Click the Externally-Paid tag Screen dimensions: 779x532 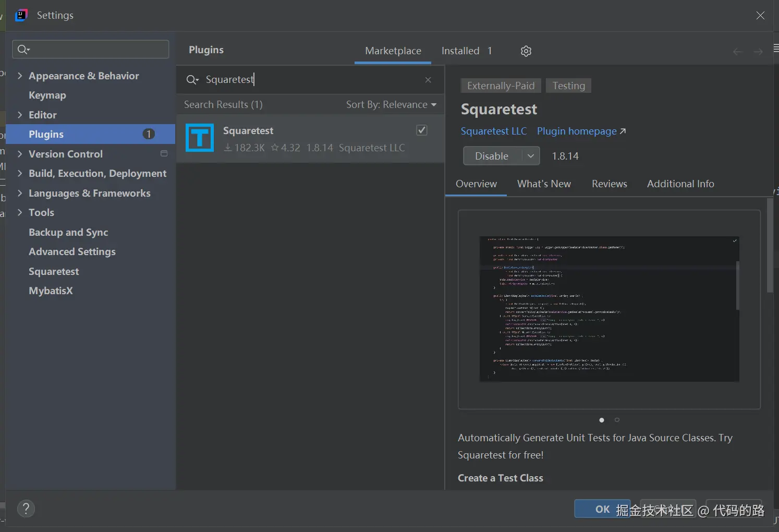(x=501, y=86)
